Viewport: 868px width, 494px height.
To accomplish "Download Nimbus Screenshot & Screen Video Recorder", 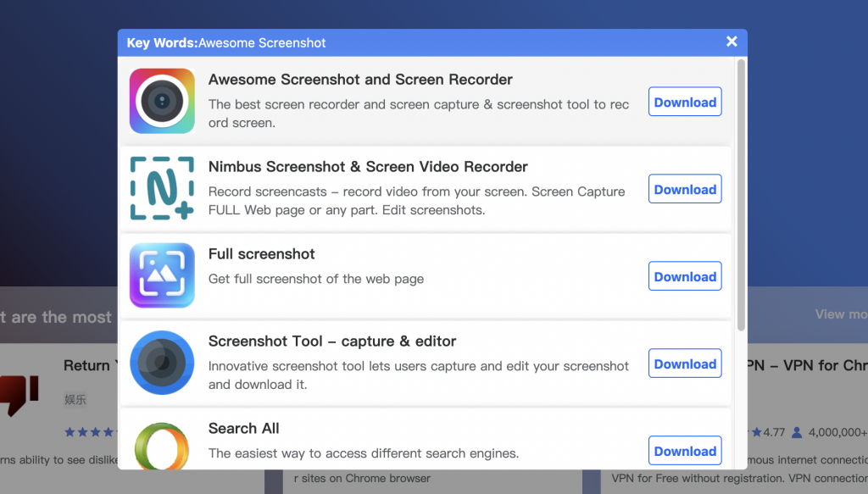I will tap(685, 188).
